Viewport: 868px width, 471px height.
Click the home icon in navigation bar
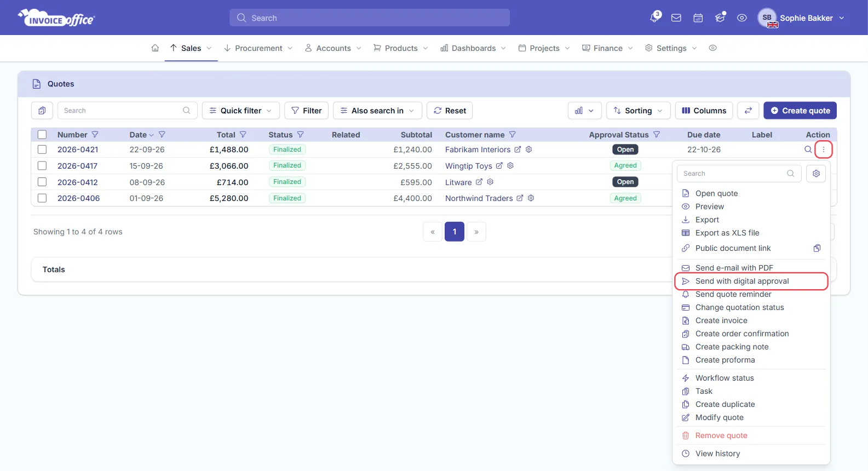(x=155, y=48)
